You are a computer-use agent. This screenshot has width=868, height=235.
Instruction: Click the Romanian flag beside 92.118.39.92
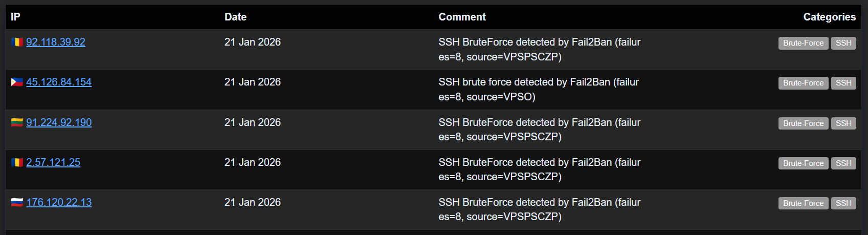pos(17,42)
